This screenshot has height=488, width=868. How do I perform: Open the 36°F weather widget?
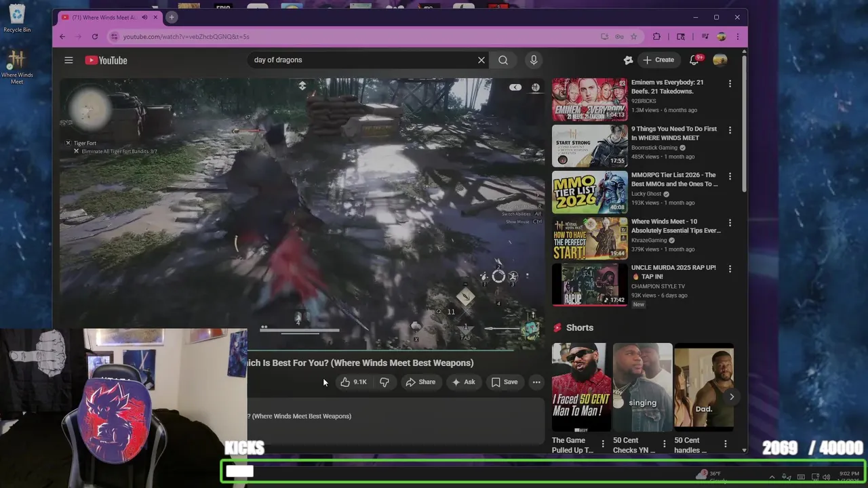click(711, 476)
